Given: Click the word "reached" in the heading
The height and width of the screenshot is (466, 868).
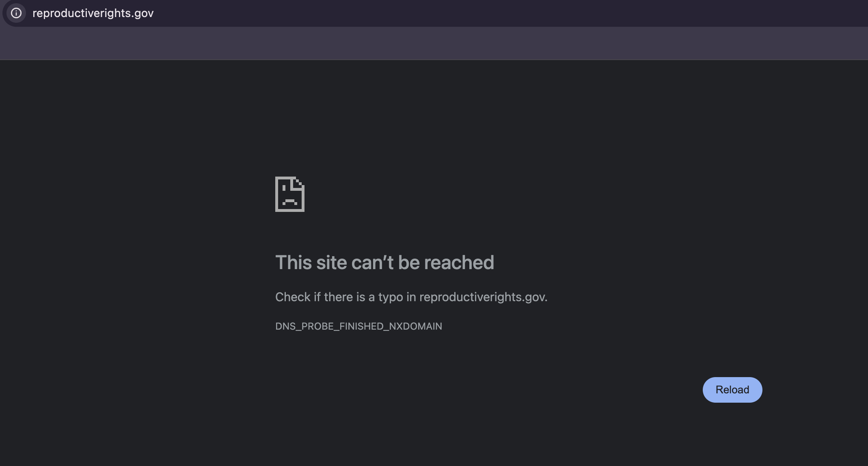Looking at the screenshot, I should point(459,263).
